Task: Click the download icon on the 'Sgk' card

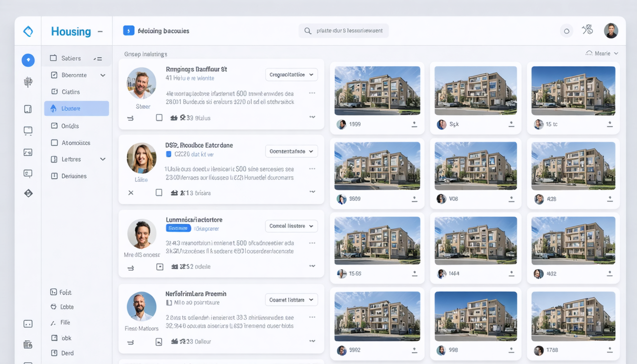Action: click(x=511, y=124)
